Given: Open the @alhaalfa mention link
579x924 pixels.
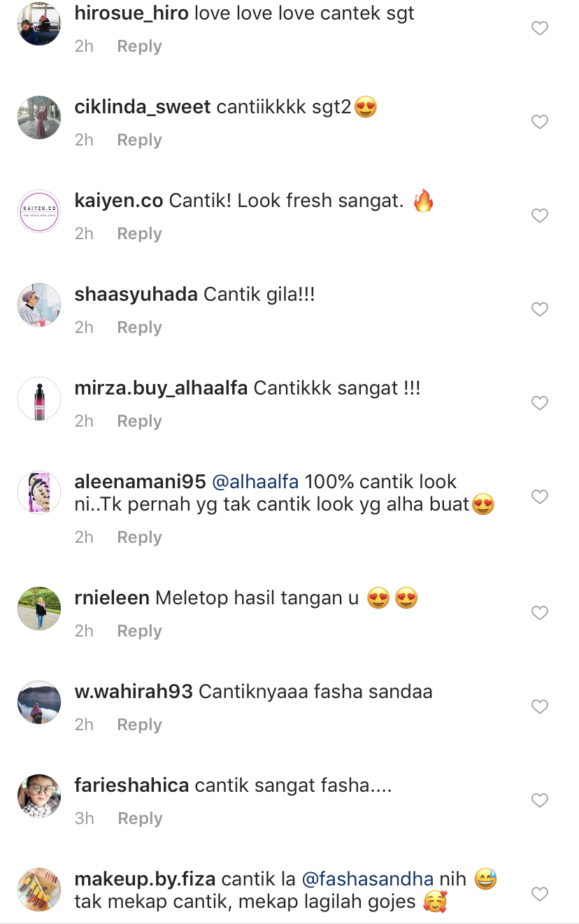Looking at the screenshot, I should 255,482.
